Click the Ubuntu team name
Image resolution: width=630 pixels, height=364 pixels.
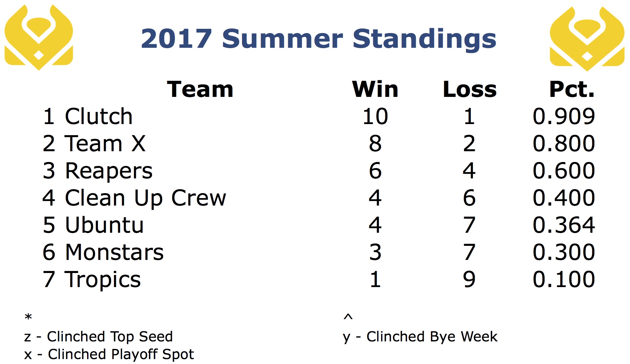(x=104, y=225)
